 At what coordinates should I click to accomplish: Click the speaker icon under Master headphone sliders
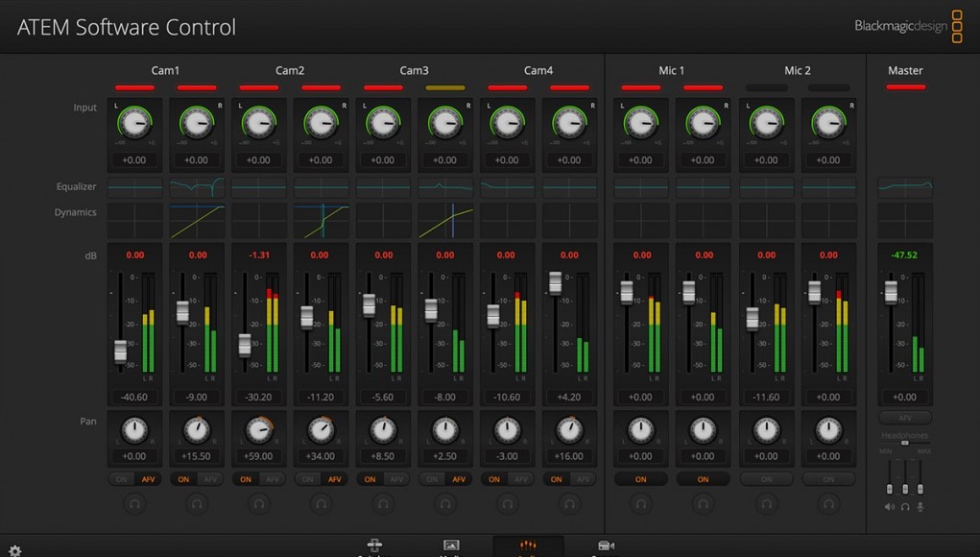[x=890, y=507]
